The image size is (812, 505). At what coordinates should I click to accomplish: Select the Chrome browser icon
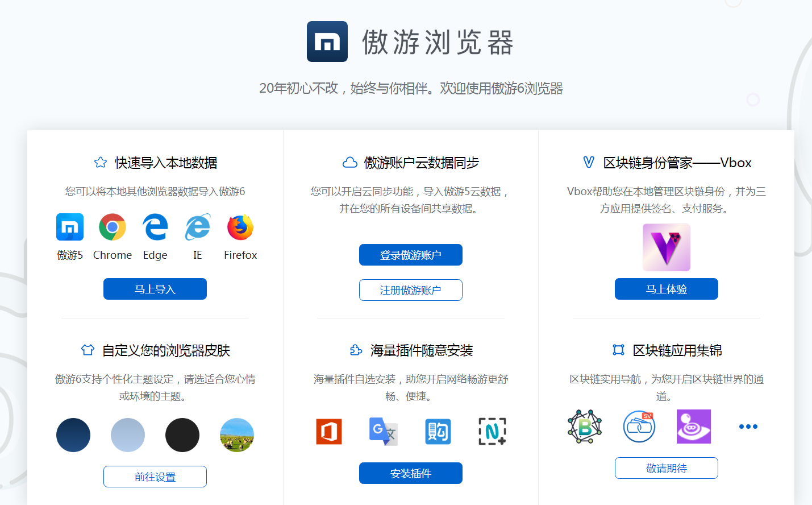113,227
